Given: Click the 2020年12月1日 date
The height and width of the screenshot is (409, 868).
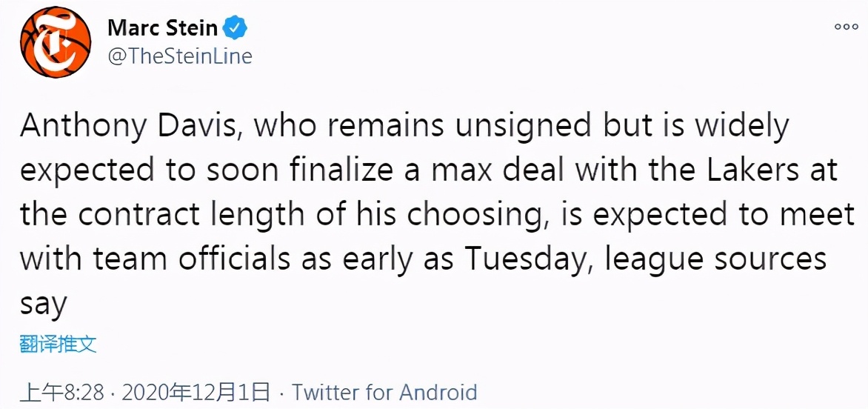Looking at the screenshot, I should 196,393.
